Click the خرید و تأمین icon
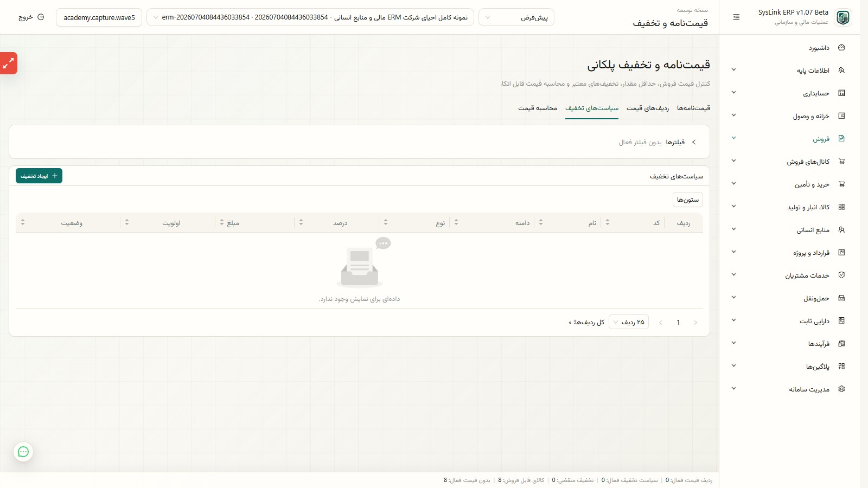Image resolution: width=868 pixels, height=488 pixels. click(841, 184)
